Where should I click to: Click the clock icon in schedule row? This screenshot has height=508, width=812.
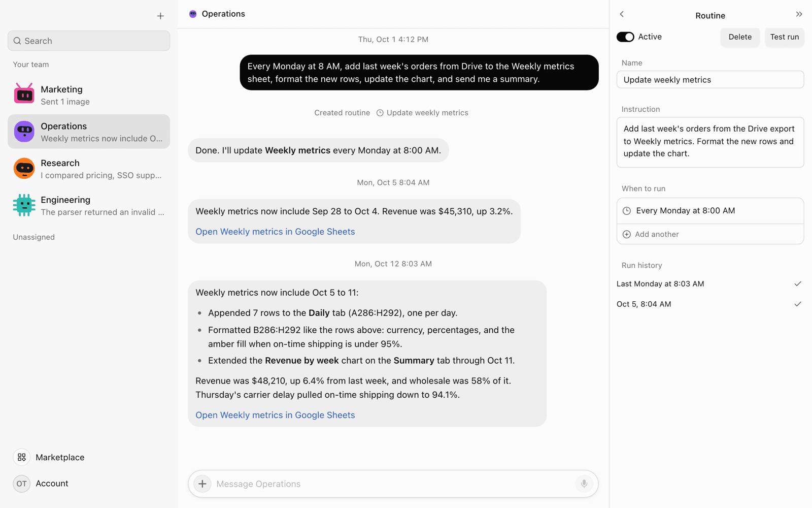[627, 211]
